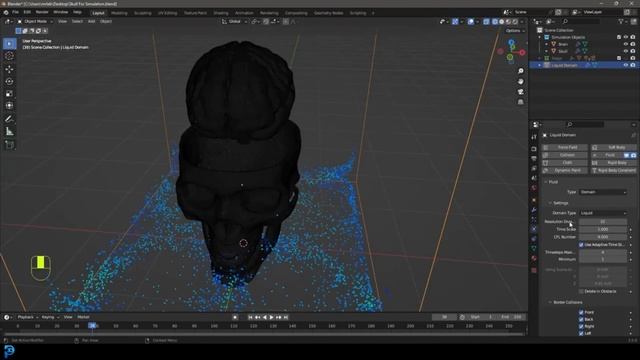The image size is (640, 360).
Task: Click the current frame number field
Action: [444, 317]
